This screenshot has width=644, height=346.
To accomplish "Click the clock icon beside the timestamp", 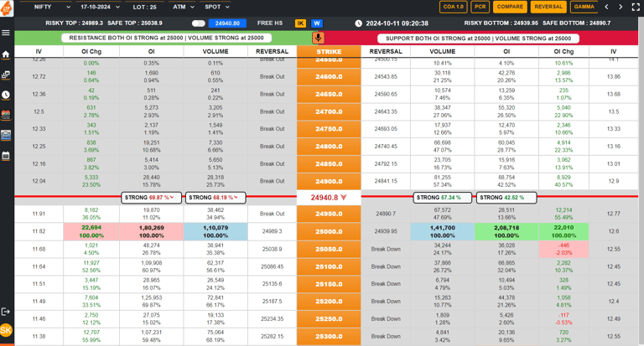I will (359, 23).
